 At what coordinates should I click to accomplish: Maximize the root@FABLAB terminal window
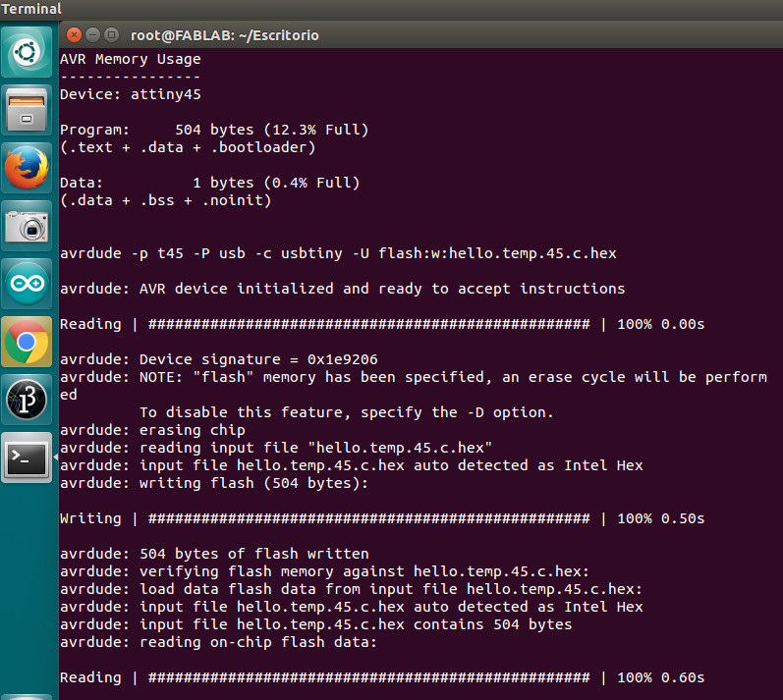[112, 35]
